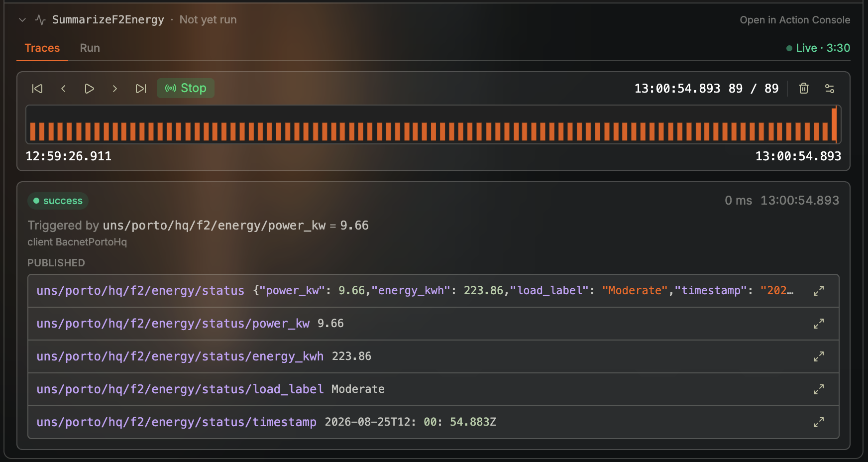
Task: Click topic uns/porto/hq/f2/energy/status/load_label
Action: click(180, 389)
